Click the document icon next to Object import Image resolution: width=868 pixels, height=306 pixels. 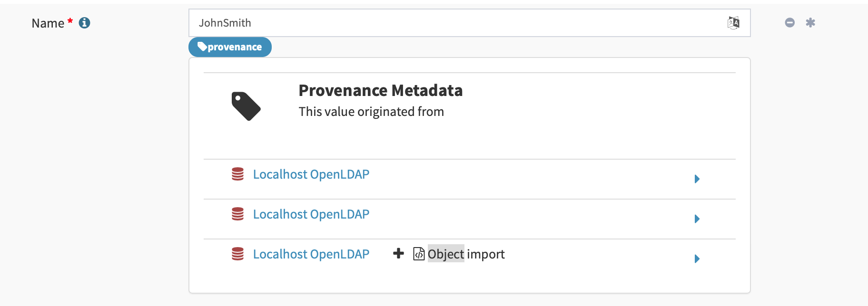[418, 254]
